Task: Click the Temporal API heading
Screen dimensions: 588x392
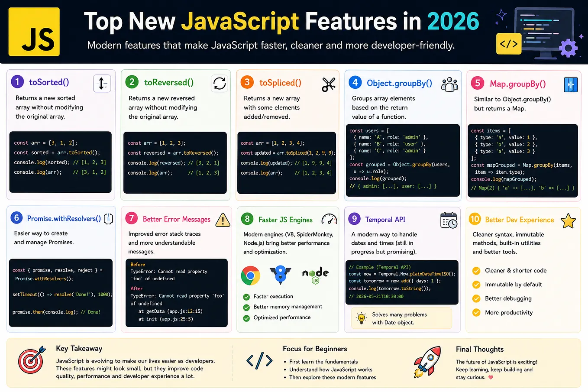Action: tap(385, 220)
